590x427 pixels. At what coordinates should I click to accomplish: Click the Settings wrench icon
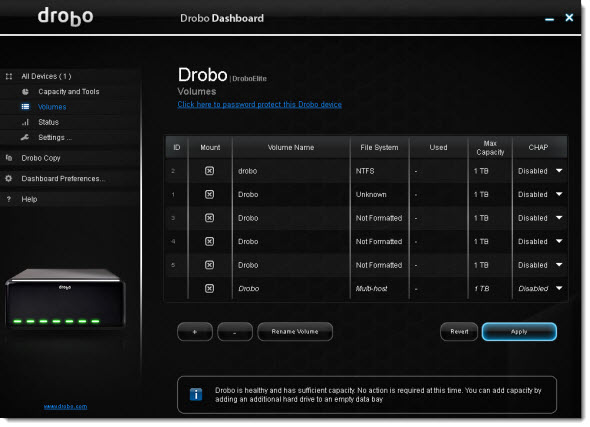point(25,137)
